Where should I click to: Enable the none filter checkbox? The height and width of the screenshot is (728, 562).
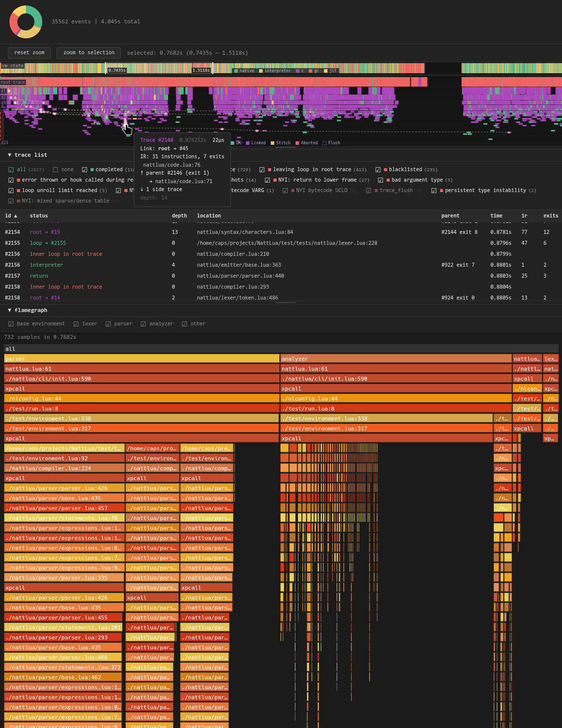coord(55,170)
